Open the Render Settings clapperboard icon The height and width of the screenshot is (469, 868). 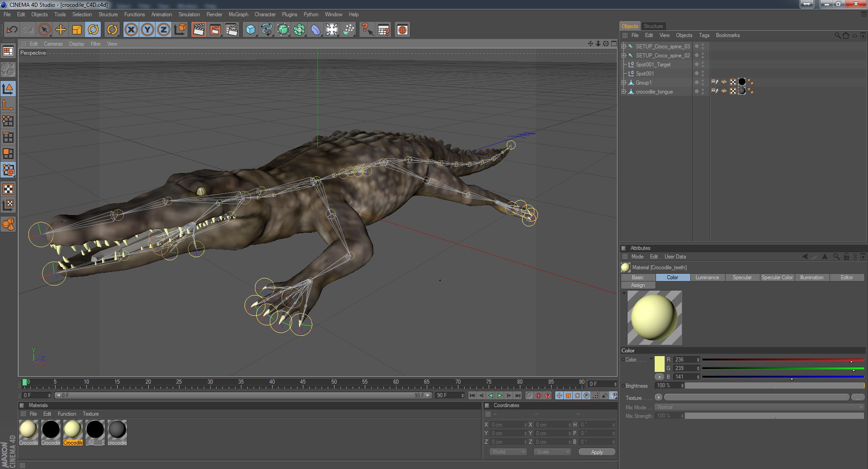231,30
